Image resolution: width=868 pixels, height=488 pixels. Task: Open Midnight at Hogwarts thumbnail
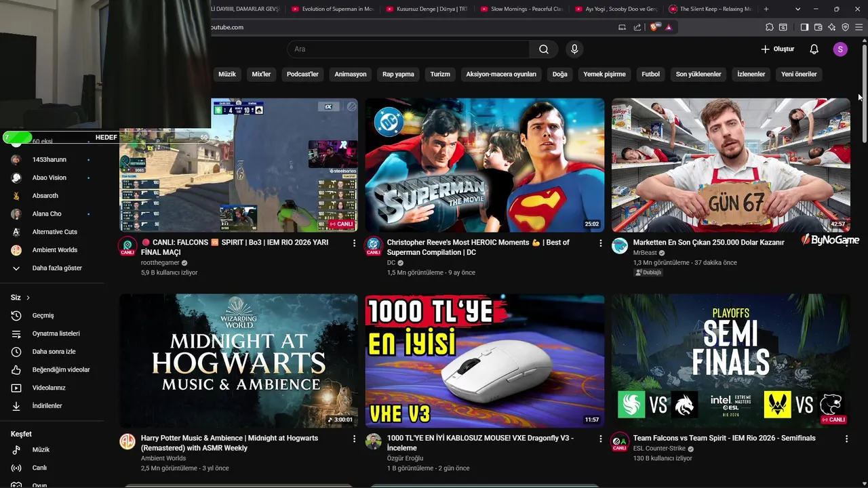tap(239, 361)
